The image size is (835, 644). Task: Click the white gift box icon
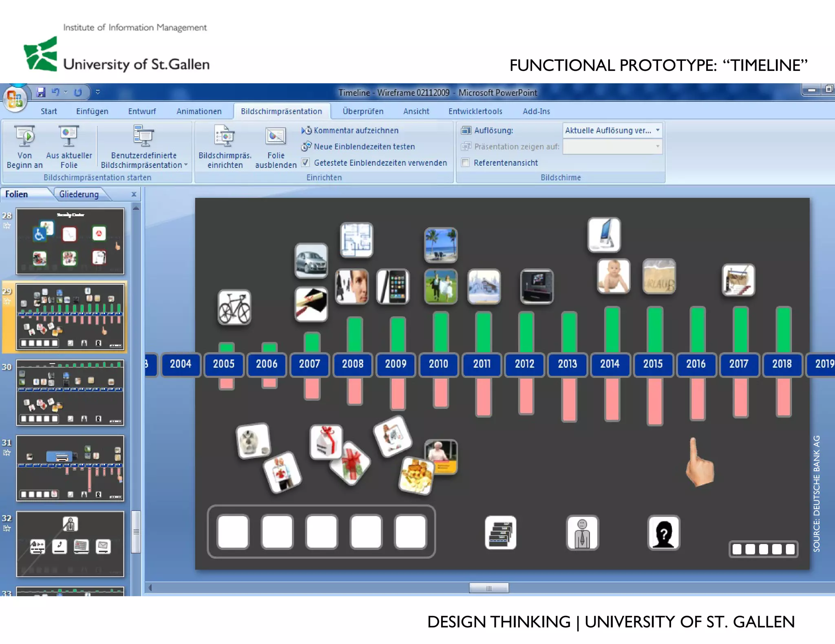coord(326,442)
